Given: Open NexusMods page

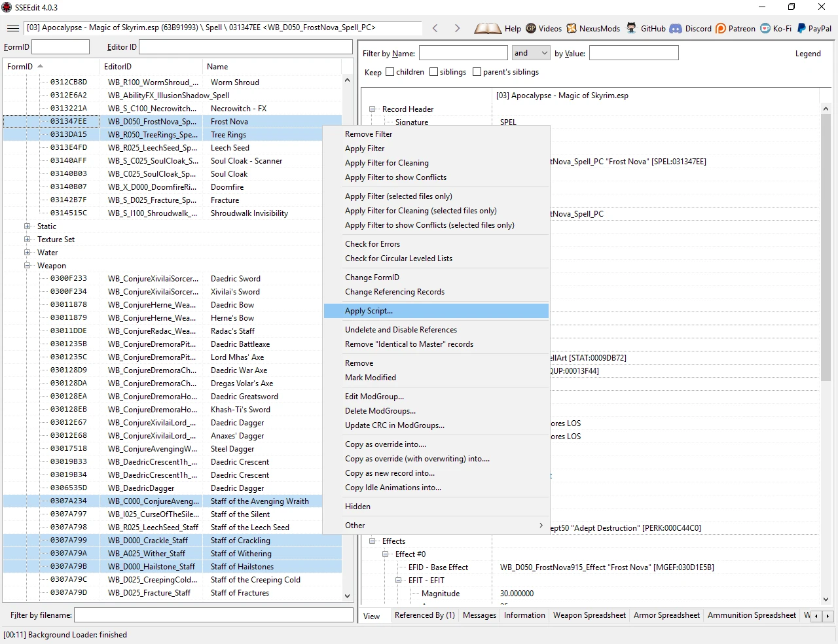Looking at the screenshot, I should pyautogui.click(x=572, y=28).
